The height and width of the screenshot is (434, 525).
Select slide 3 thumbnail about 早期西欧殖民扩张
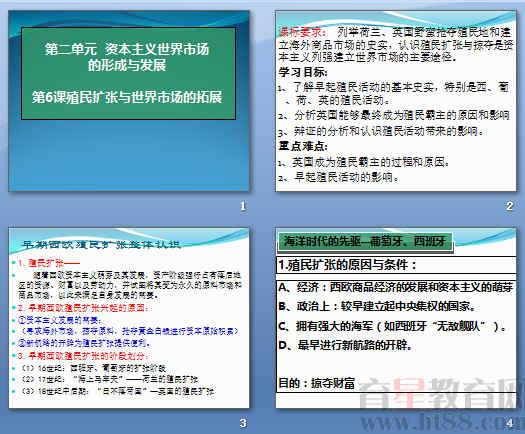click(129, 318)
